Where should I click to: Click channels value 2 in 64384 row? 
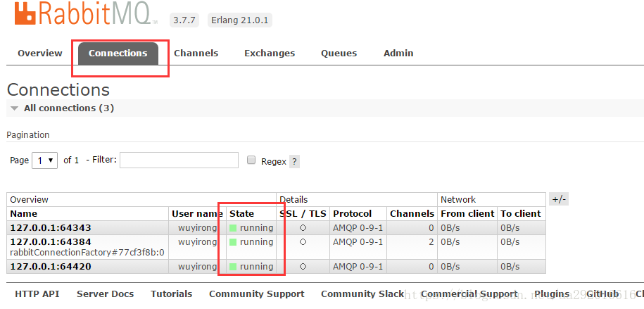[431, 242]
